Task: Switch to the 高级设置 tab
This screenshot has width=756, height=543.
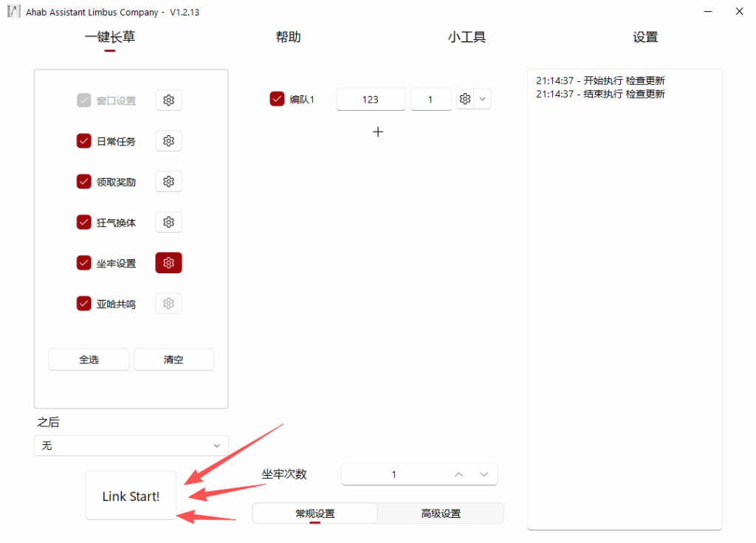Action: 441,513
